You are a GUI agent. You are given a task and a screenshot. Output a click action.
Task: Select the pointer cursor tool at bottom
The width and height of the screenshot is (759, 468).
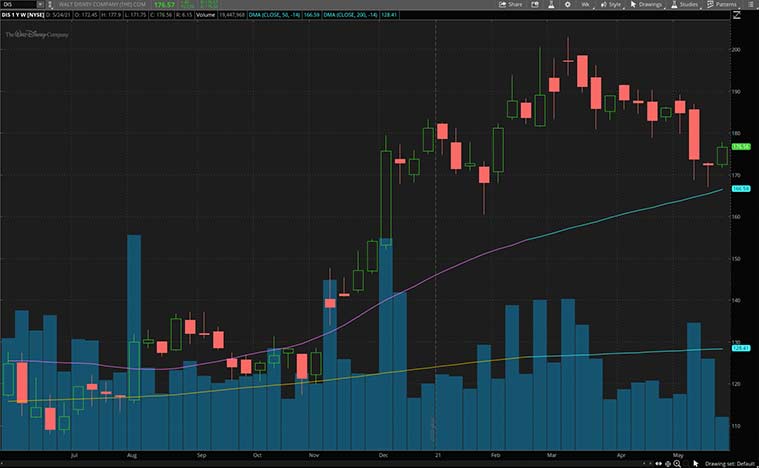click(x=696, y=464)
